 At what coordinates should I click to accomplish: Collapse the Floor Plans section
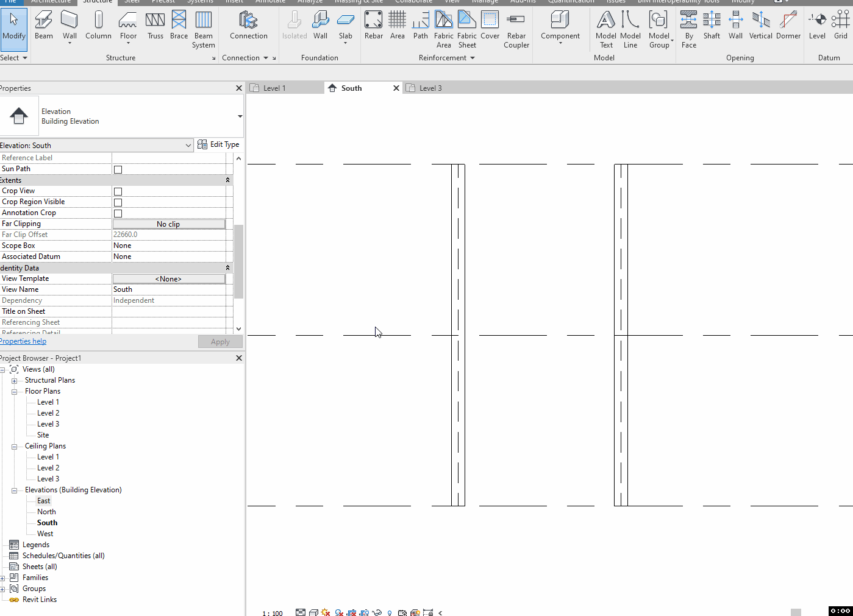pos(14,391)
